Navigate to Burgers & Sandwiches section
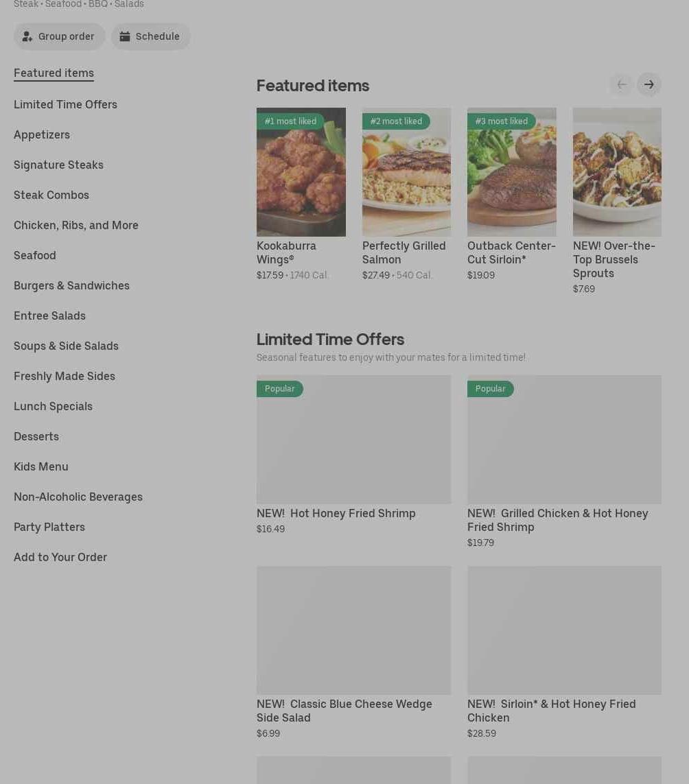Viewport: 689px width, 784px height. [x=71, y=285]
